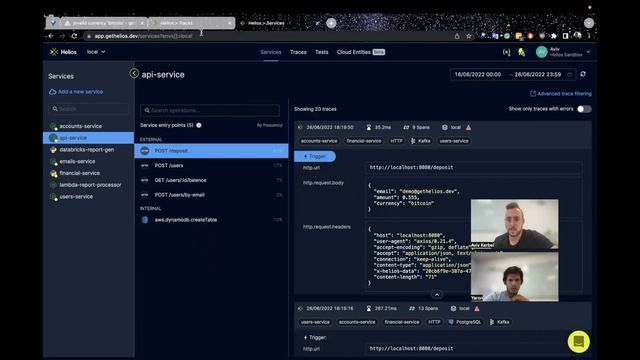Select POST /users/by-email entry point
Viewport: 640px width, 360px height.
(x=211, y=195)
